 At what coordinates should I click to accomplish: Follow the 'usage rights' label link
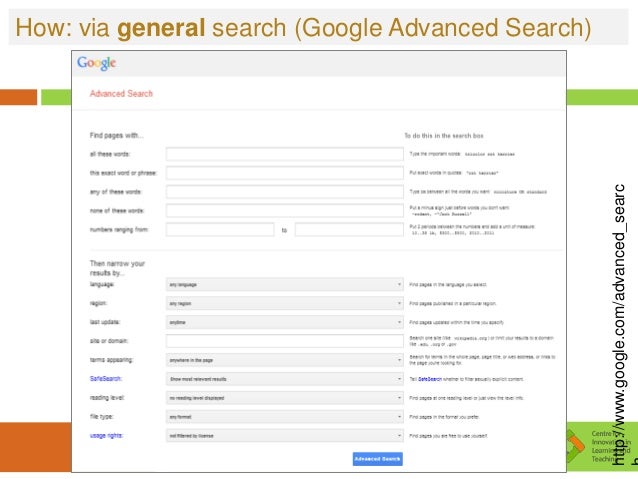(x=106, y=435)
